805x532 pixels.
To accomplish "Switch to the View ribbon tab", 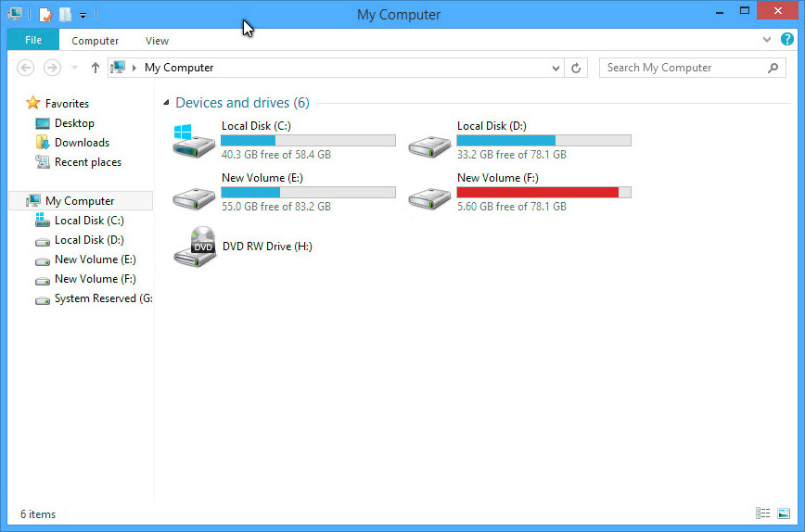I will (x=157, y=41).
